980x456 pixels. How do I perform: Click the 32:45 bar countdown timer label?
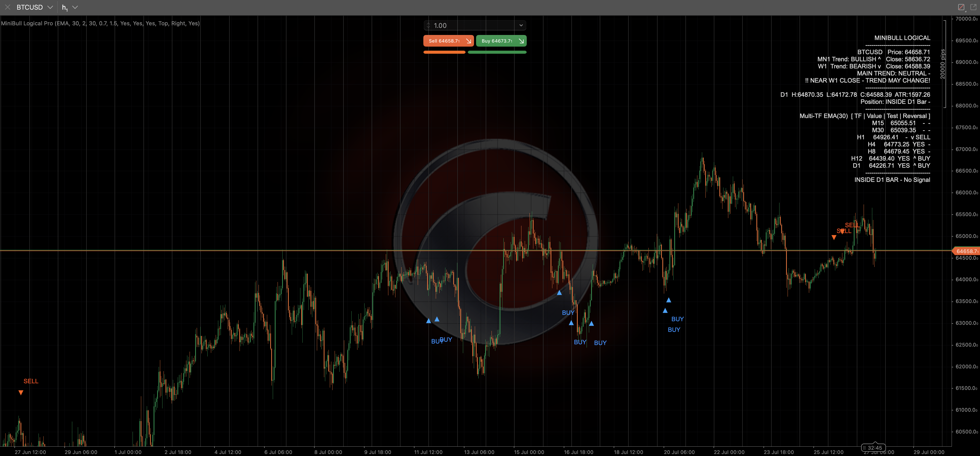pyautogui.click(x=874, y=448)
